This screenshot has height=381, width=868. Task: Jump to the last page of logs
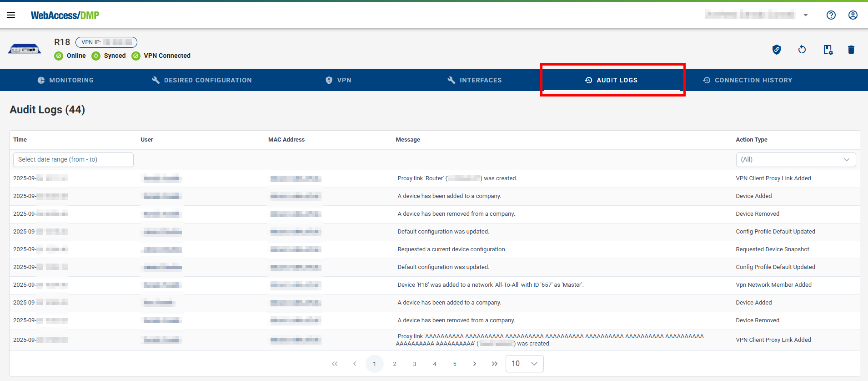pyautogui.click(x=494, y=364)
